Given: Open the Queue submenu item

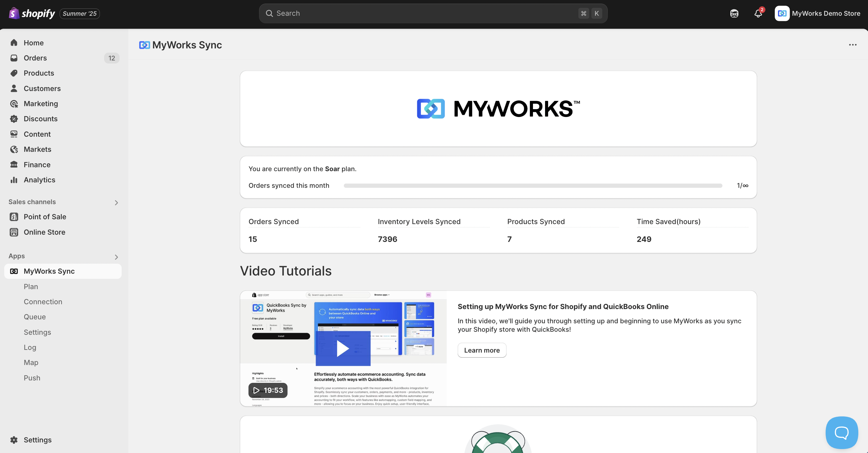Looking at the screenshot, I should click(35, 317).
